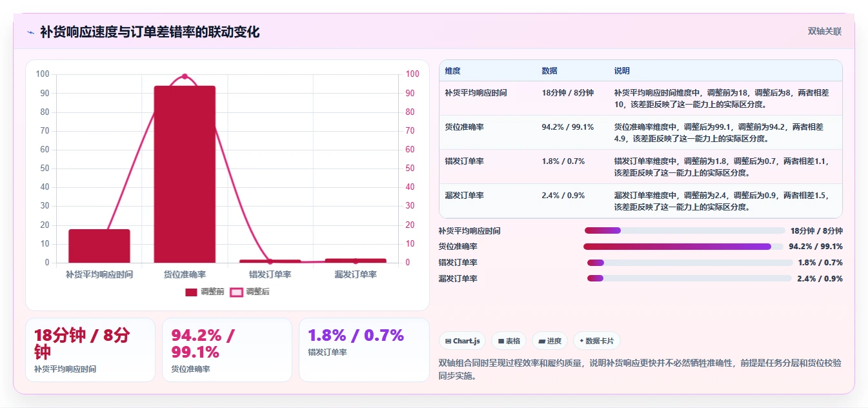Click the left axis value 100
This screenshot has height=408, width=868.
[x=43, y=74]
